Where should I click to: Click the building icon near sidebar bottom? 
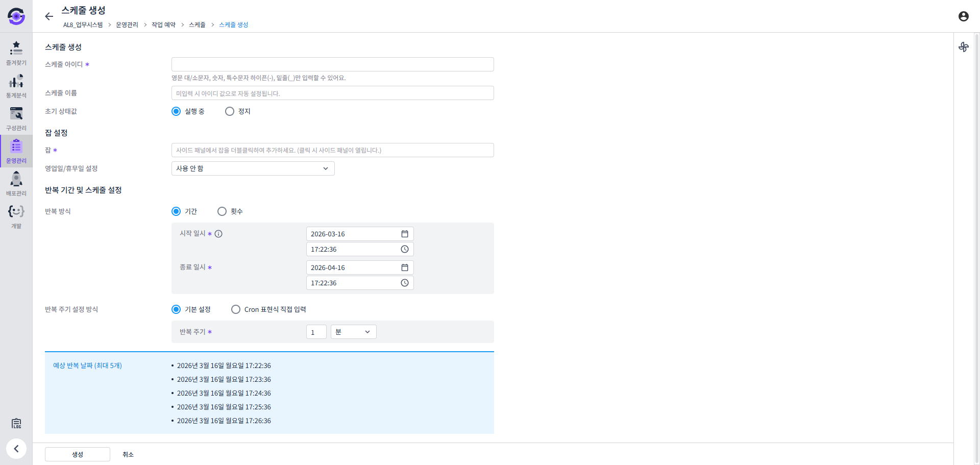(16, 423)
